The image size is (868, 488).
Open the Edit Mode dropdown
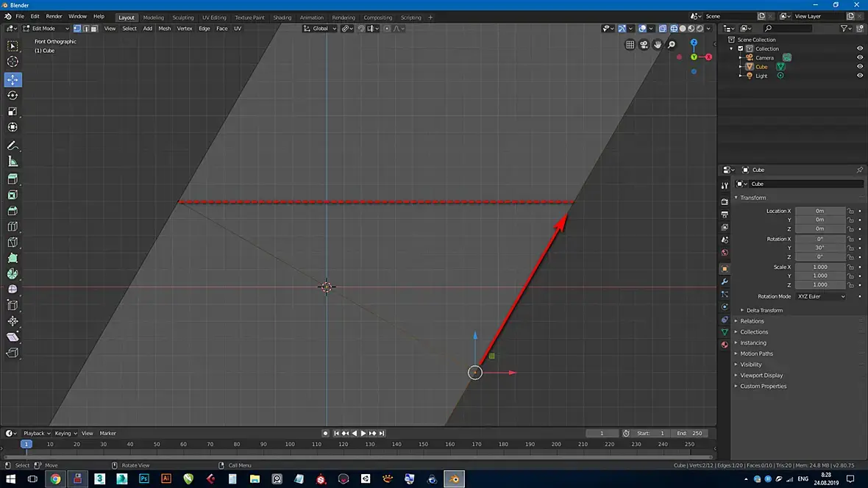point(46,28)
